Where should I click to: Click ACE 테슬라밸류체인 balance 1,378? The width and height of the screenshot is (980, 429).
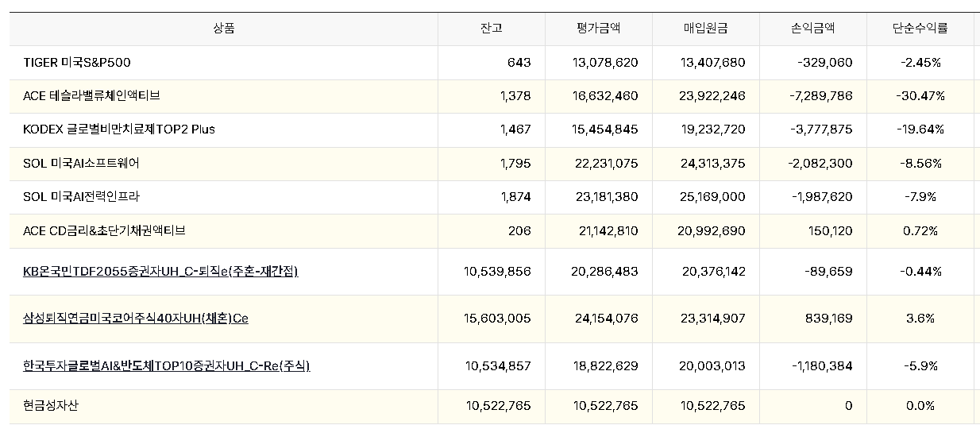515,95
